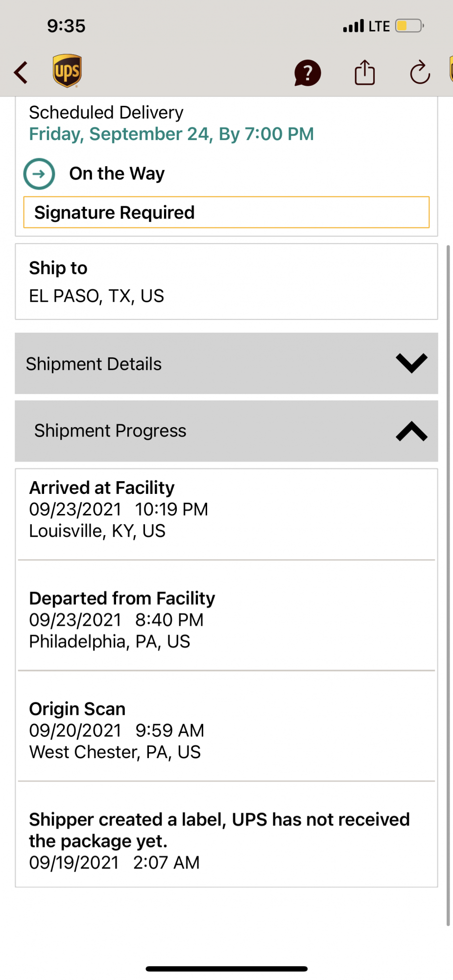Tap the LTE signal strength indicator
The image size is (453, 980).
tap(354, 26)
